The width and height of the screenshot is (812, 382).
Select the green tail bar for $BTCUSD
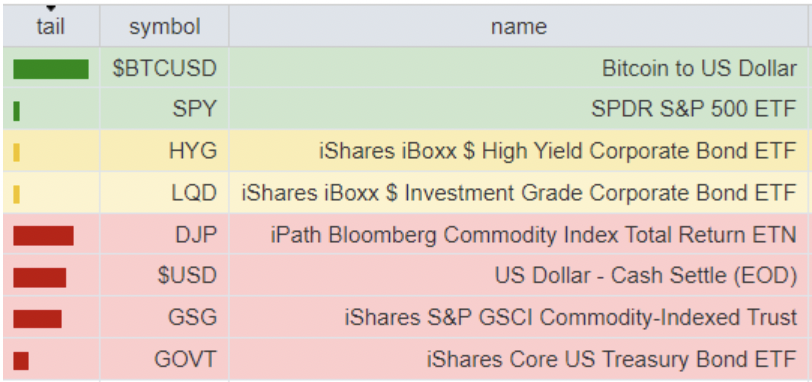(51, 69)
